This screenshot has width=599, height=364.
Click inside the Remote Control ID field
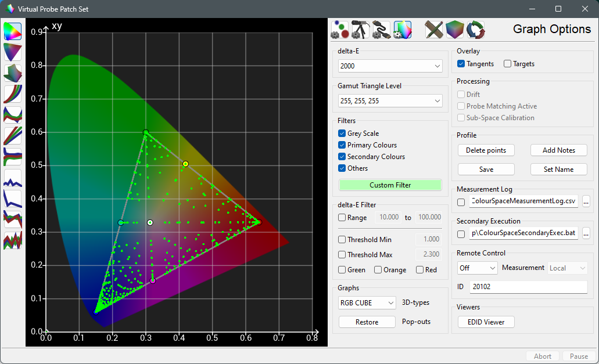pos(528,286)
